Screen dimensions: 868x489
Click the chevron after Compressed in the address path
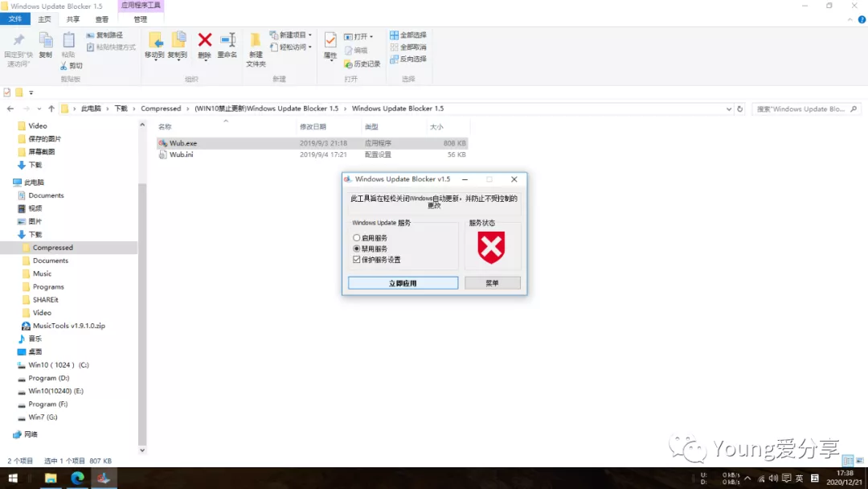(187, 109)
